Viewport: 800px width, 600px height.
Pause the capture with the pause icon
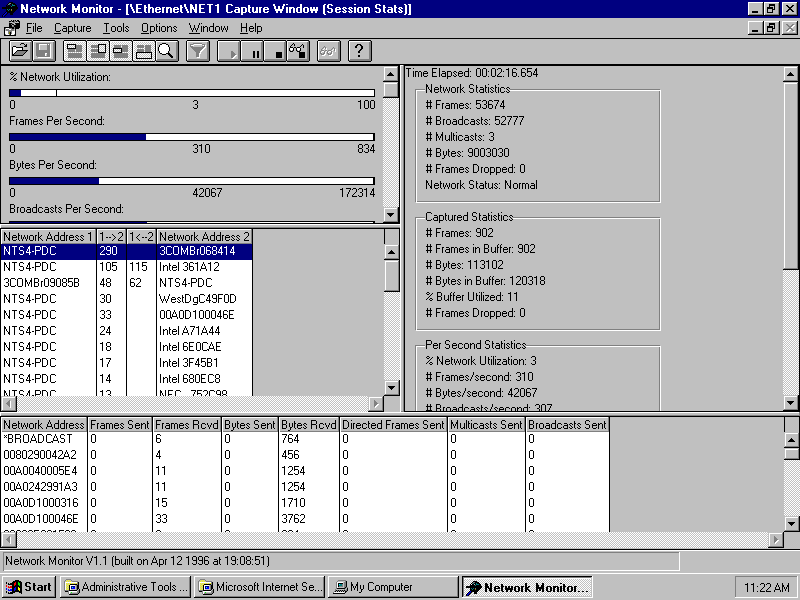pyautogui.click(x=252, y=51)
